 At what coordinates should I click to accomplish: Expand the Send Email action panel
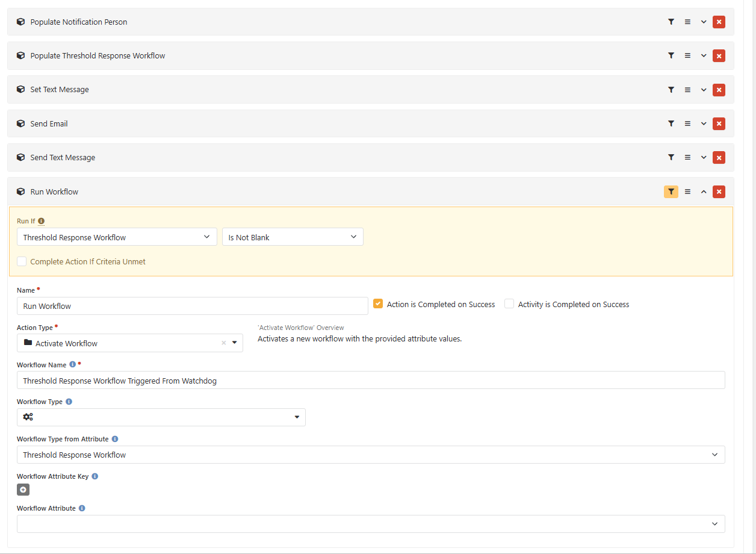[703, 124]
